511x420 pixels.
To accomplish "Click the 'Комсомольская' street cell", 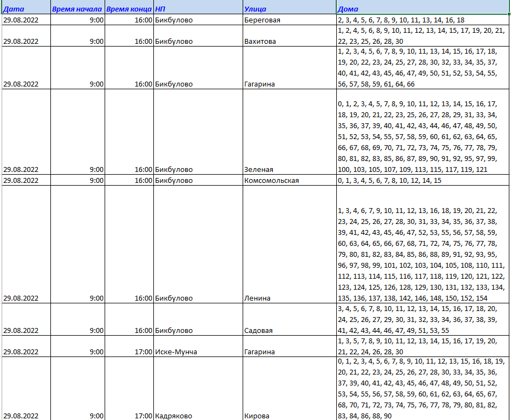I will point(289,180).
